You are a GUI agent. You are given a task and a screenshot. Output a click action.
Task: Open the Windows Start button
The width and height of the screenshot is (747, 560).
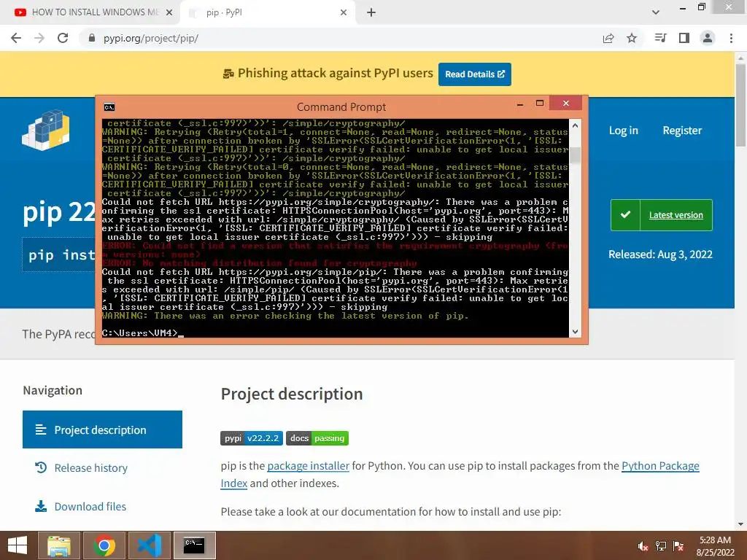coord(18,545)
